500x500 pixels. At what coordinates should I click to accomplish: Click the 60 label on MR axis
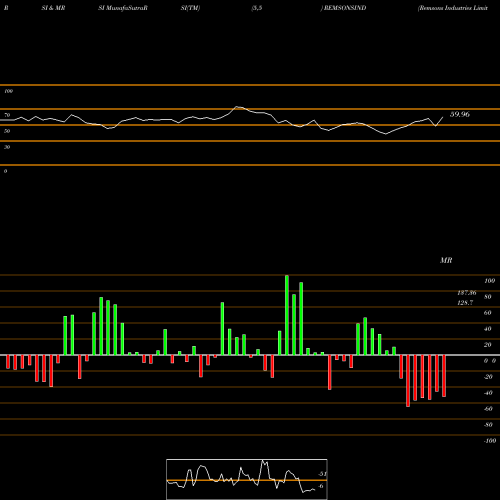(x=488, y=313)
